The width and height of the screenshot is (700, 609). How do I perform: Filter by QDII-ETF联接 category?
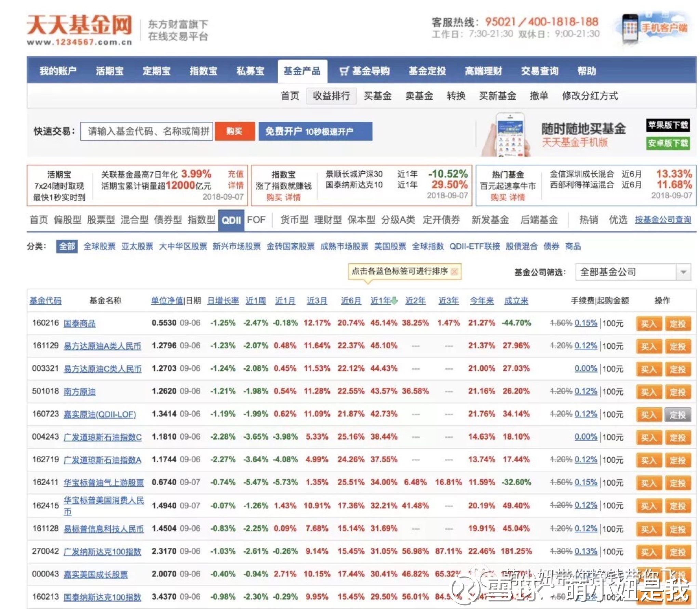[x=474, y=246]
